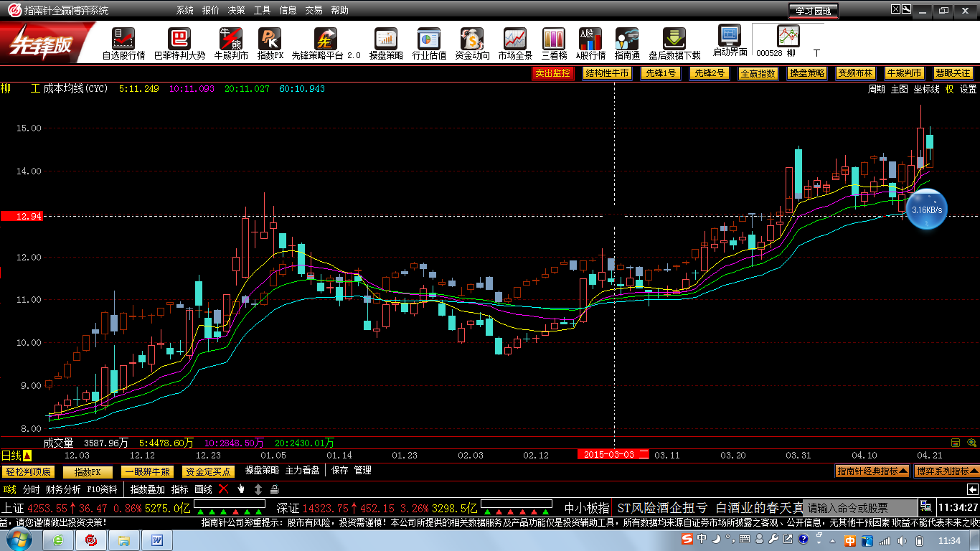Open the 信息 menu
980x551 pixels.
(x=288, y=11)
